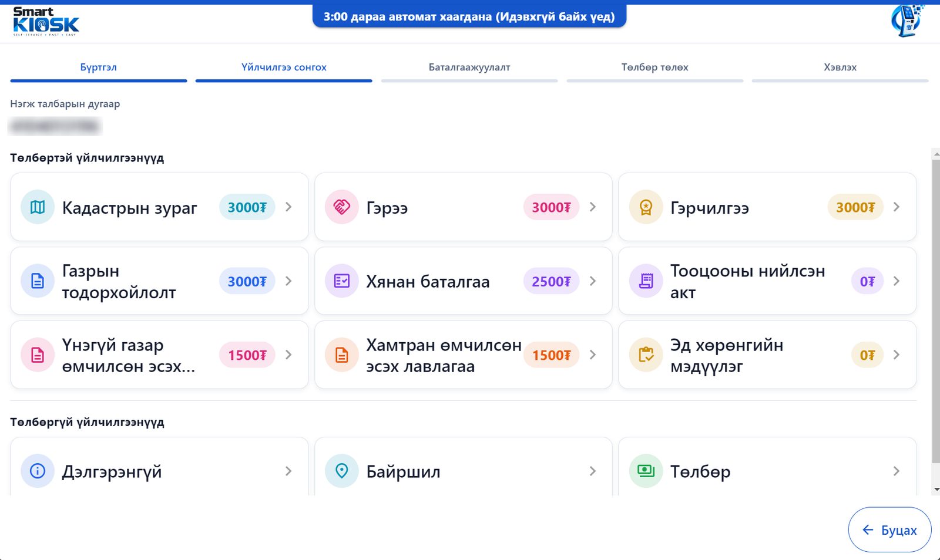
Task: Click the 0₮ badge on Тооцооны нийлсэн акт
Action: (867, 281)
